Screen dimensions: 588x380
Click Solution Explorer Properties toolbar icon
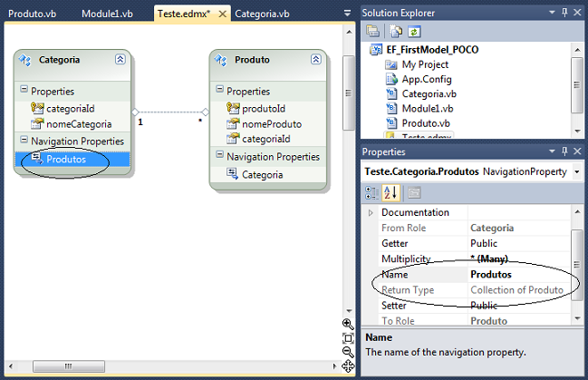tap(372, 31)
